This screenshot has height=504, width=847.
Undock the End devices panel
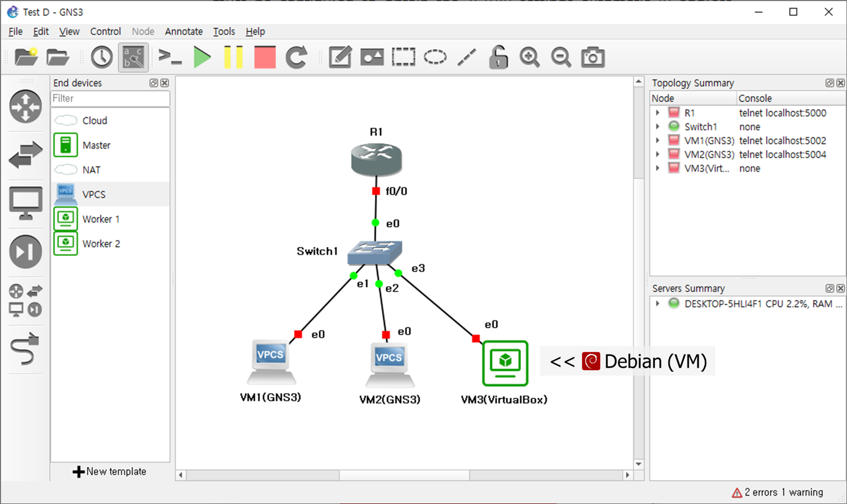pyautogui.click(x=154, y=83)
